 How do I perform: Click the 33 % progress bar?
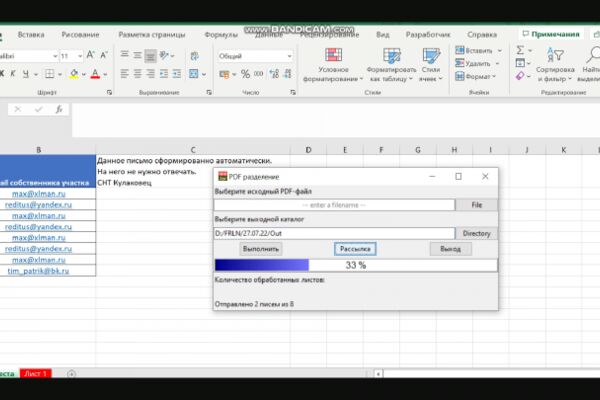[x=356, y=265]
